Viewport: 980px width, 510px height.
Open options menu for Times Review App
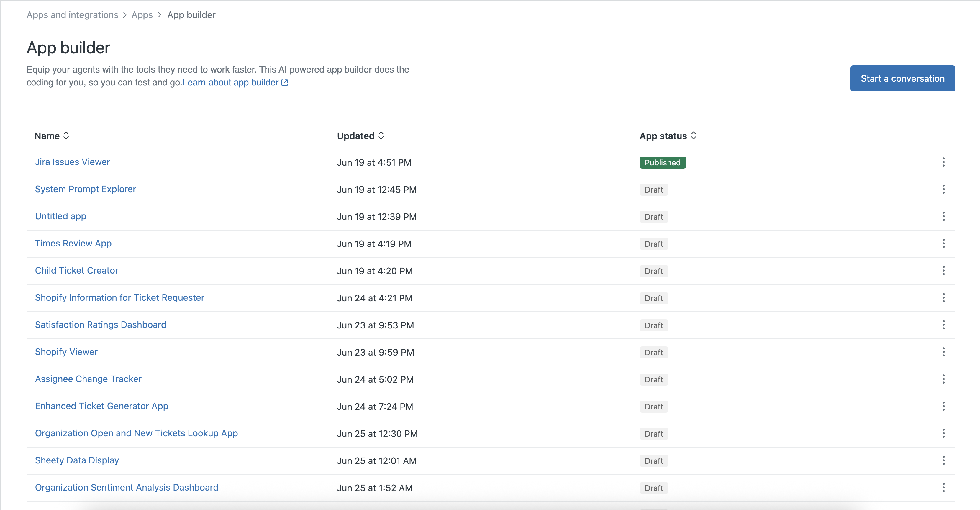tap(943, 244)
